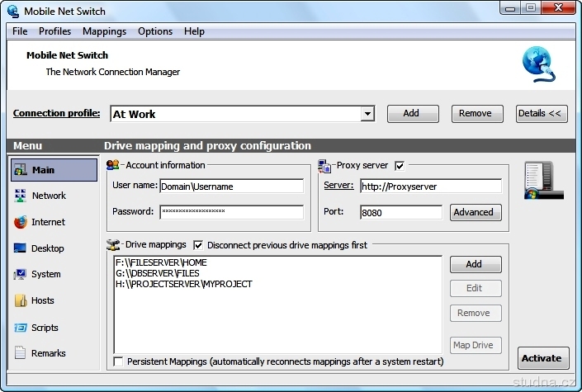This screenshot has width=582, height=392.
Task: Close the Mobile Net Switch window
Action: tap(559, 7)
